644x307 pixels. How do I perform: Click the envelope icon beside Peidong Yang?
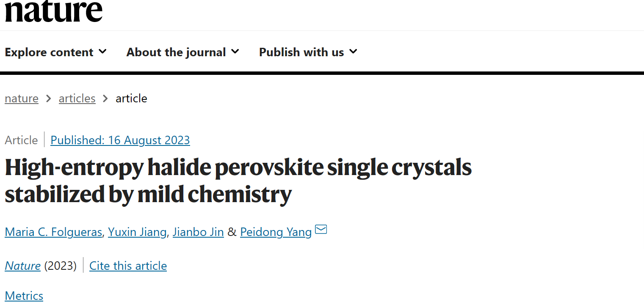pos(321,230)
